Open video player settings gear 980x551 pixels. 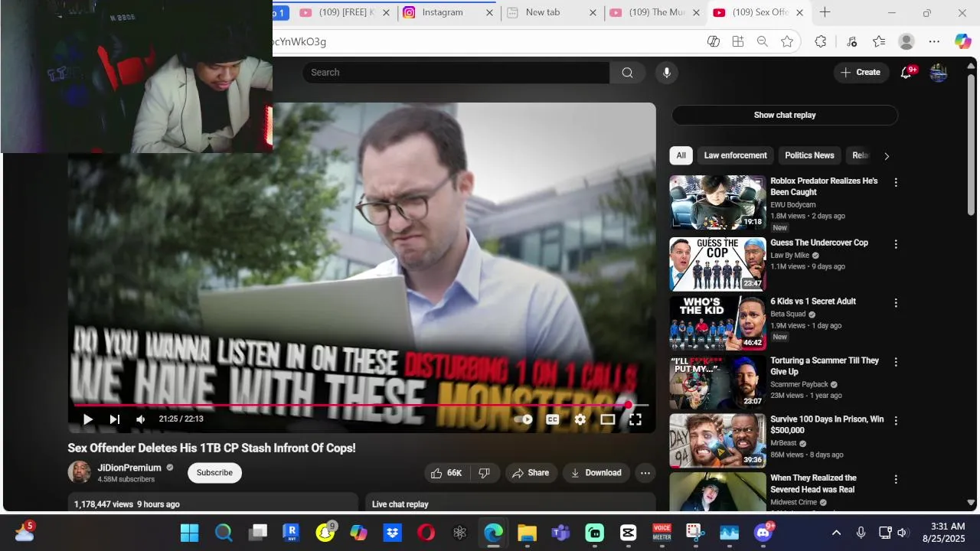(x=580, y=419)
